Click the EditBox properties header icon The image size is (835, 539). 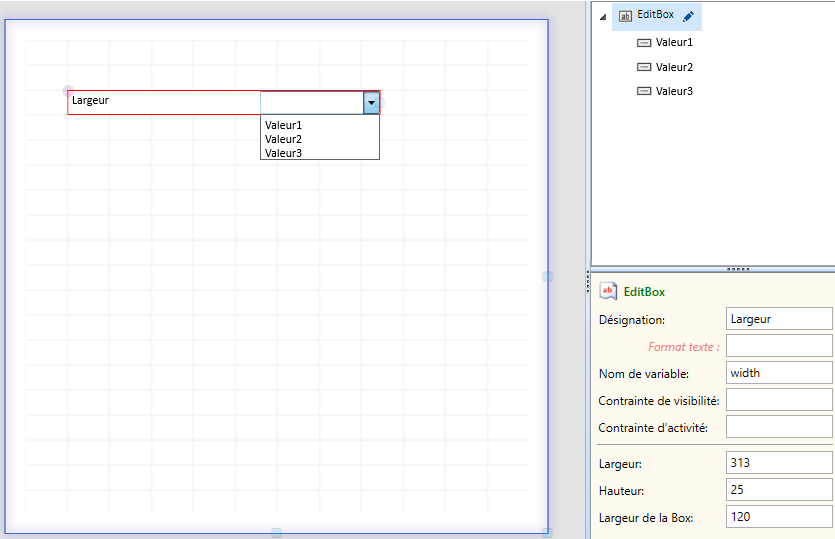(608, 291)
